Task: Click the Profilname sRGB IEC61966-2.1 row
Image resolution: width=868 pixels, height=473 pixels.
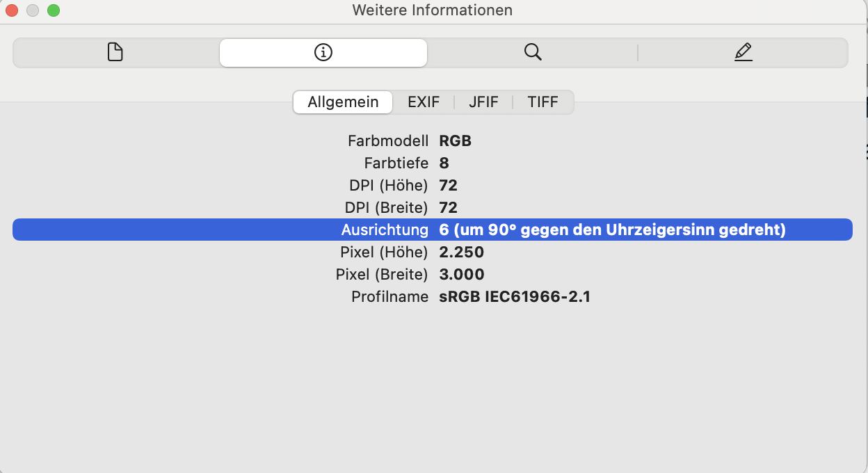Action: [x=433, y=297]
